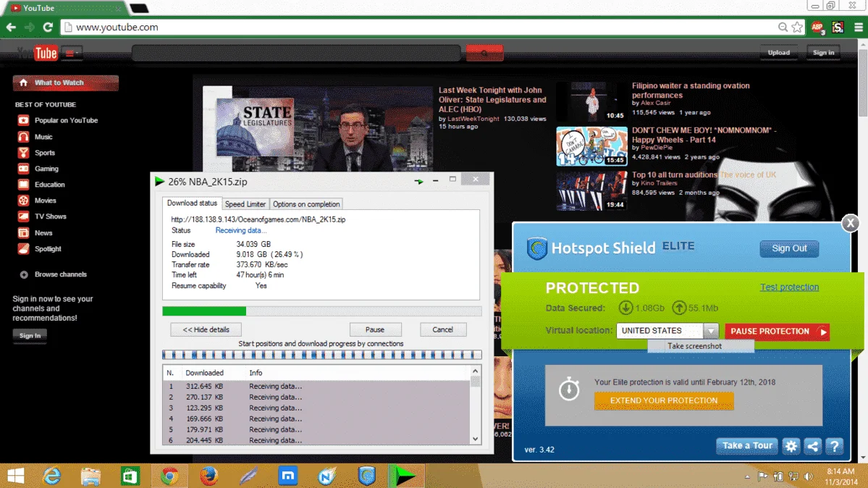The width and height of the screenshot is (868, 488).
Task: Open Options on completion tab
Action: coord(306,204)
